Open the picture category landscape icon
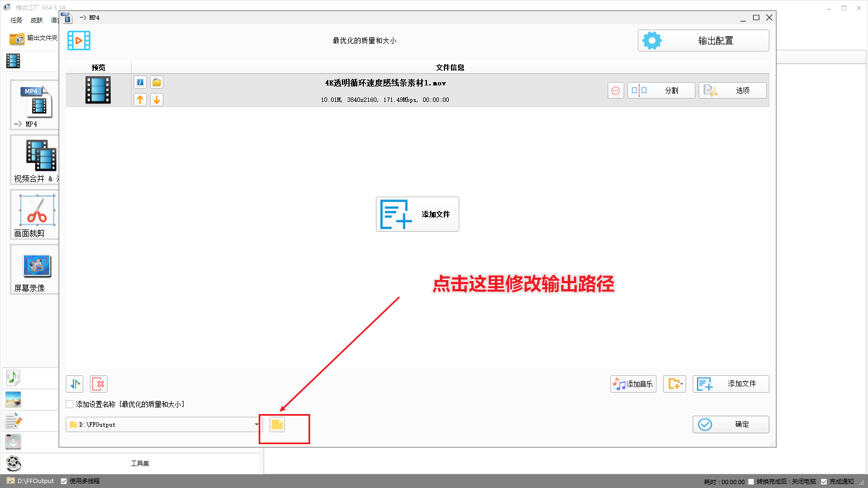This screenshot has width=868, height=488. tap(13, 399)
